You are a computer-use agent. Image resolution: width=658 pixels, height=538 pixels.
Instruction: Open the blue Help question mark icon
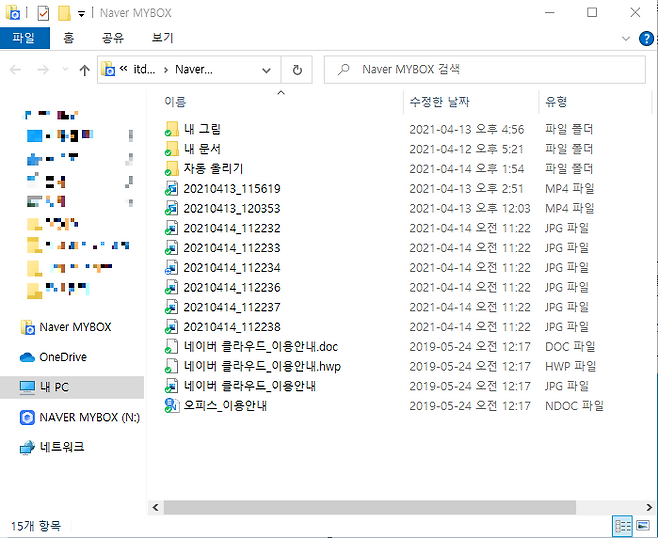(x=646, y=39)
